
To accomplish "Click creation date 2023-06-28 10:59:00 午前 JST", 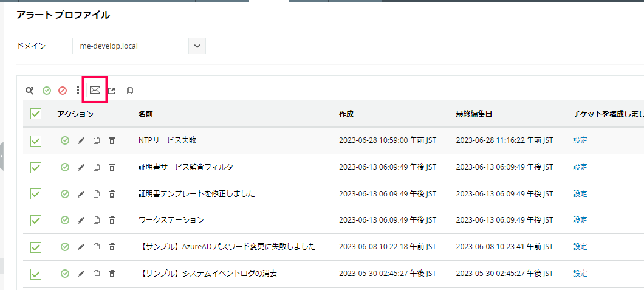I will tap(388, 140).
